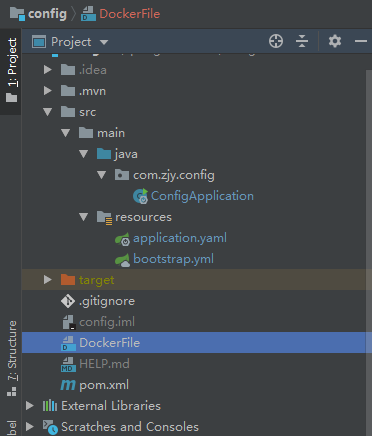372x436 pixels.
Task: Collapse the resources folder arrow
Action: click(x=84, y=217)
